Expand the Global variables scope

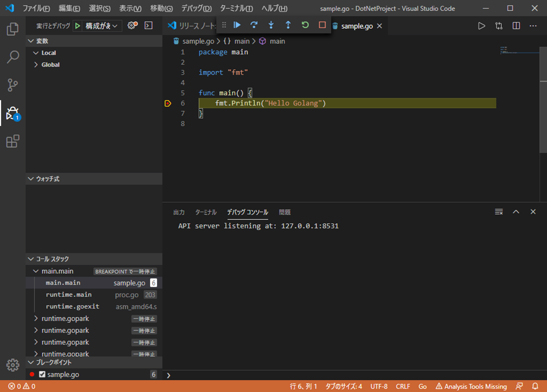36,64
